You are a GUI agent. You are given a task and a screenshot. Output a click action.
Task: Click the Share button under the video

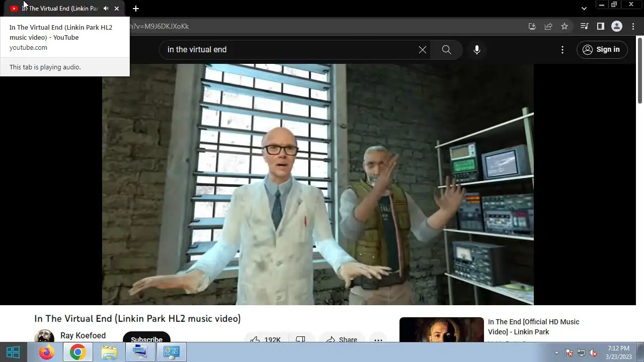click(x=342, y=338)
